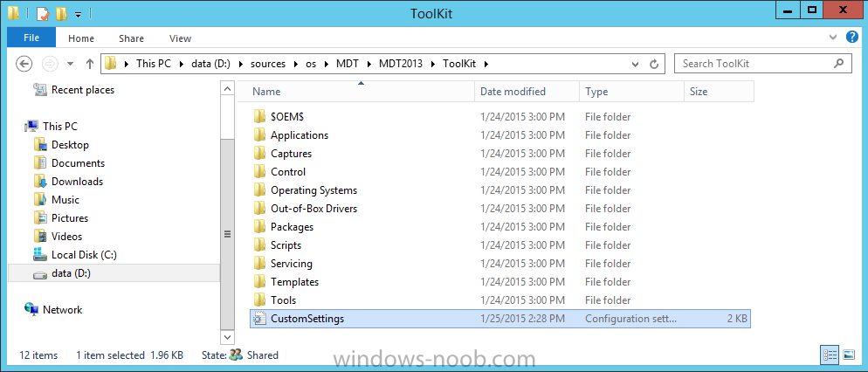Switch to the Share ribbon tab

point(131,38)
